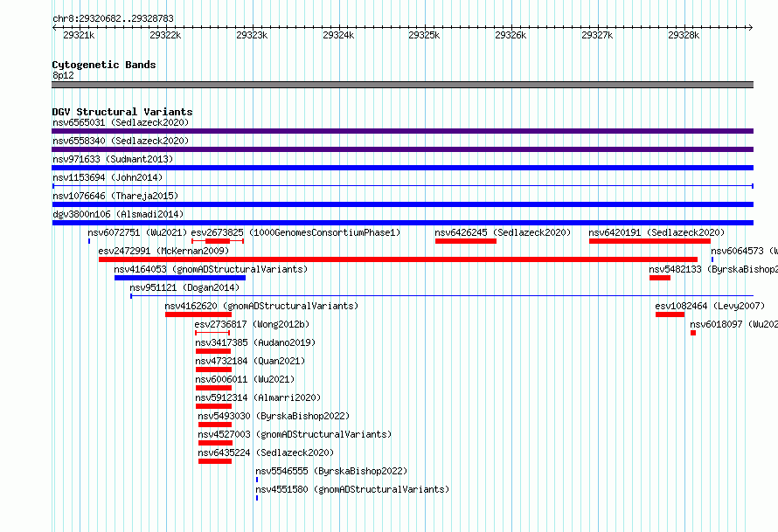This screenshot has height=532, width=778.
Task: Click the nsv5482133 variant label
Action: pyautogui.click(x=713, y=269)
